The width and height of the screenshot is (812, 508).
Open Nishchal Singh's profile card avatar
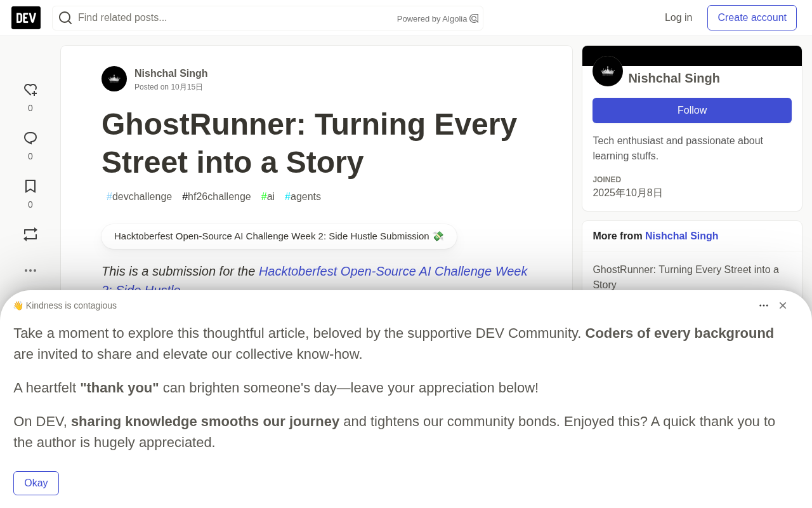point(608,71)
